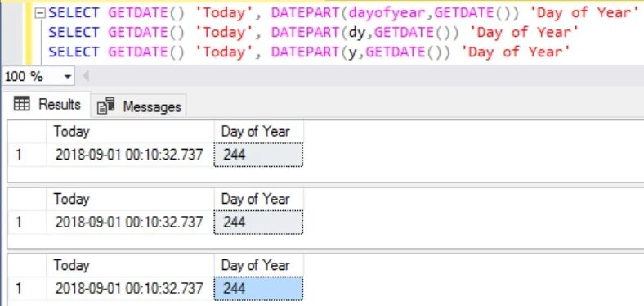This screenshot has width=644, height=306.
Task: Select row 1 header in third result grid
Action: [x=27, y=288]
